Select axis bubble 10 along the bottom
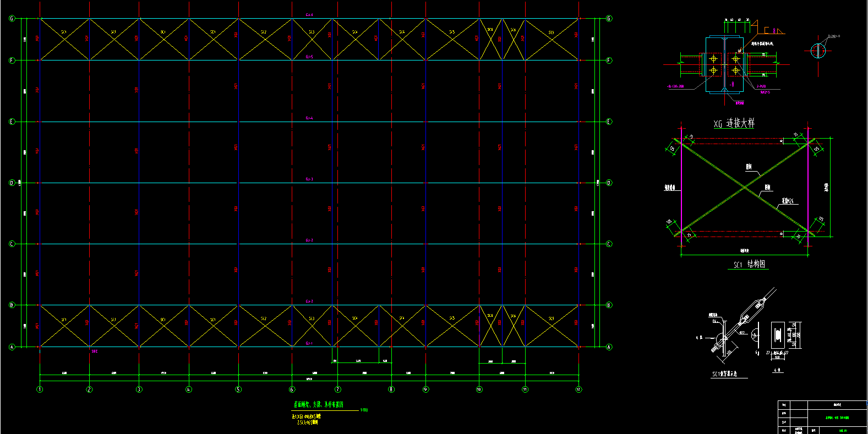Image resolution: width=868 pixels, height=434 pixels. tap(479, 389)
